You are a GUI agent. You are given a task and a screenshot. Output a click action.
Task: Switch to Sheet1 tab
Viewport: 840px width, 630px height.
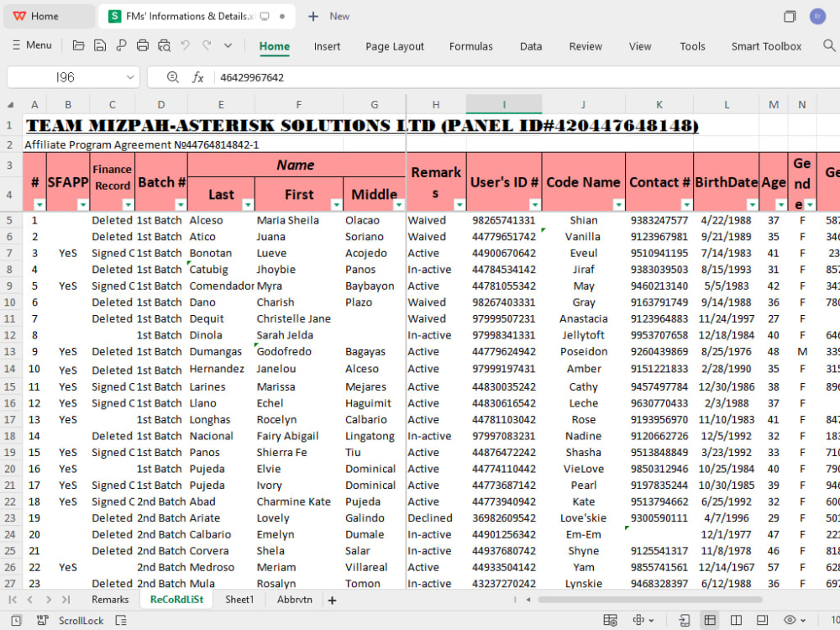tap(239, 600)
